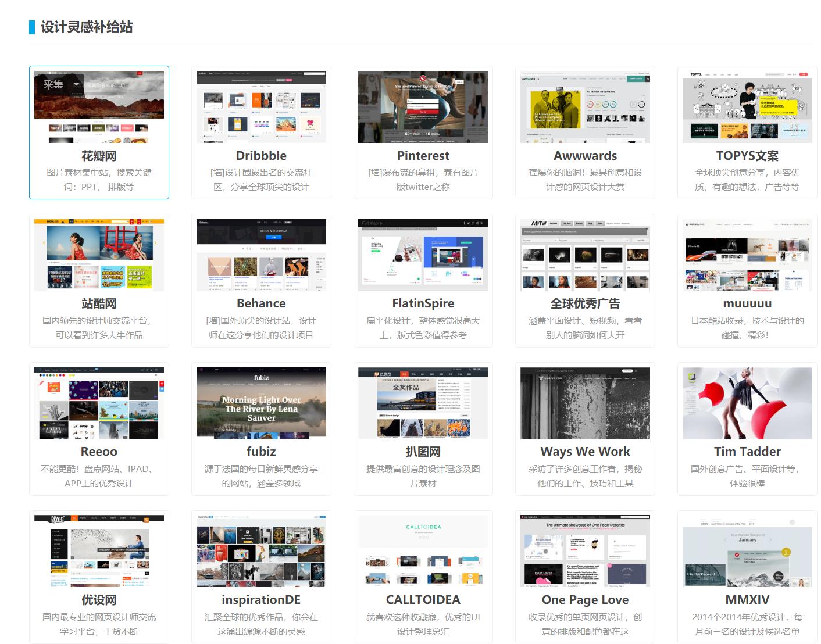Open the 站酷网 screenshot thumbnail

pyautogui.click(x=99, y=255)
